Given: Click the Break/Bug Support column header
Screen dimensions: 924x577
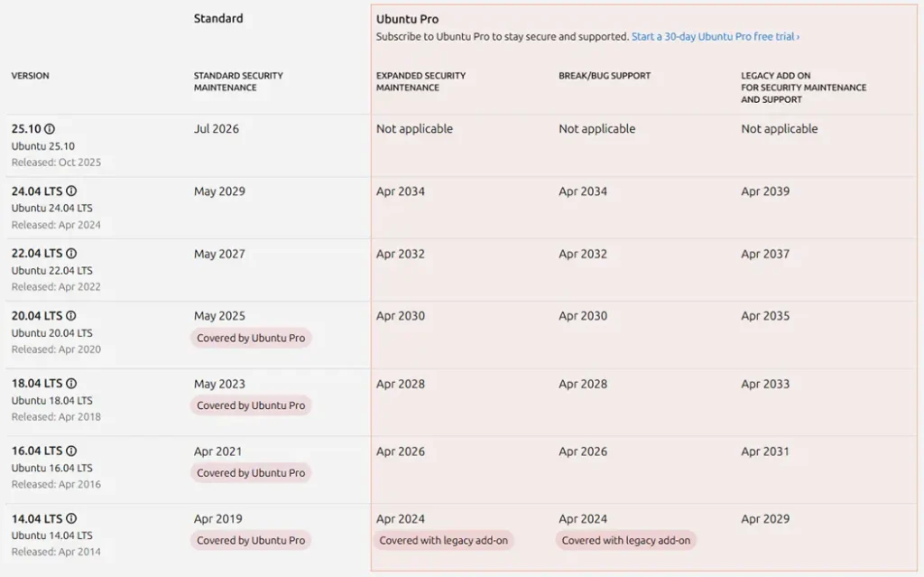Looking at the screenshot, I should point(605,76).
